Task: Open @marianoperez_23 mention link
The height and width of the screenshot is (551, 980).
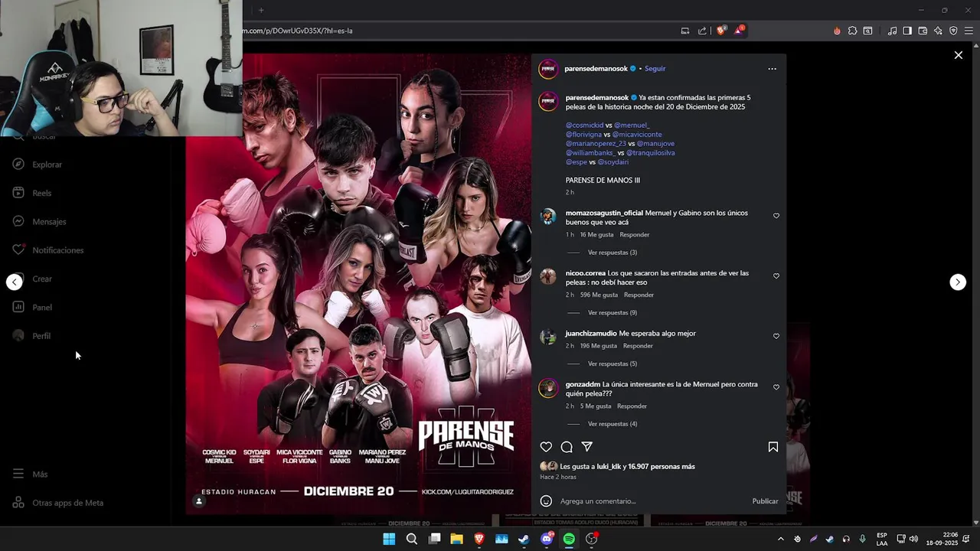Action: 596,144
